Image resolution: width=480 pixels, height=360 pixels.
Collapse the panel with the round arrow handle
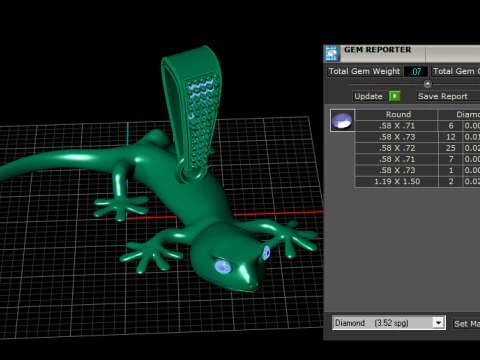tap(427, 84)
